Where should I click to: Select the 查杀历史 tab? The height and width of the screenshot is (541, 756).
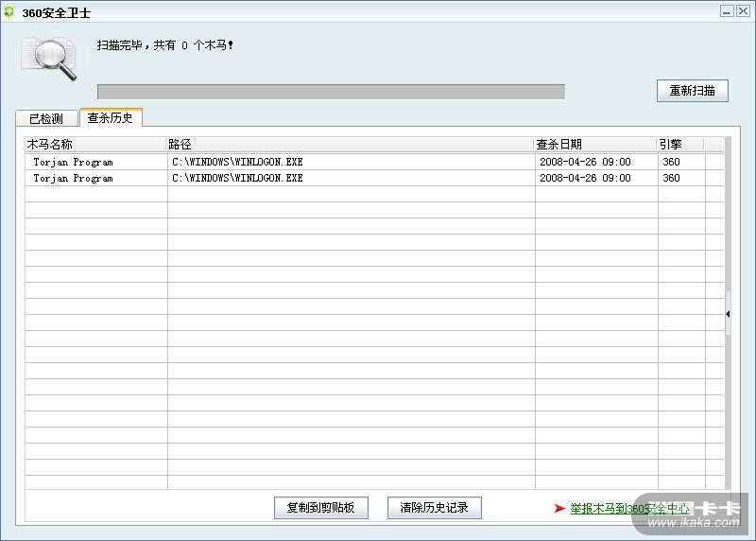(111, 117)
